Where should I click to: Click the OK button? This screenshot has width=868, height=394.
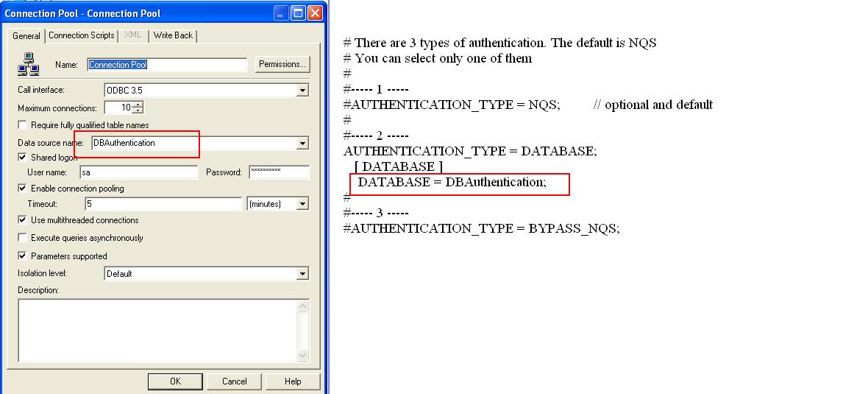click(175, 381)
